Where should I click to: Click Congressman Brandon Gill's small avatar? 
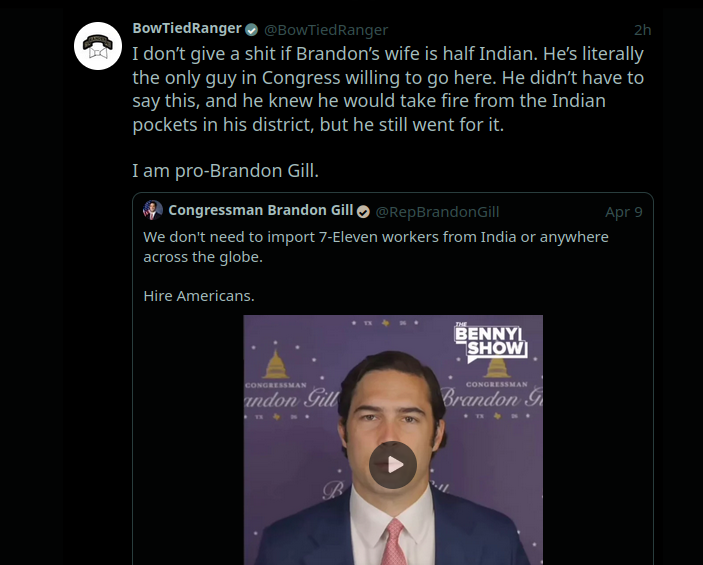point(153,210)
